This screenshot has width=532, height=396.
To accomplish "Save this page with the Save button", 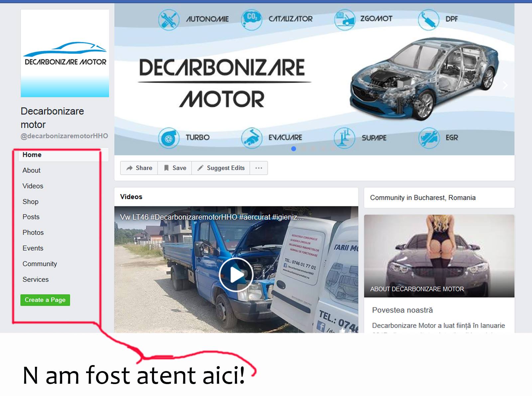I will (175, 168).
